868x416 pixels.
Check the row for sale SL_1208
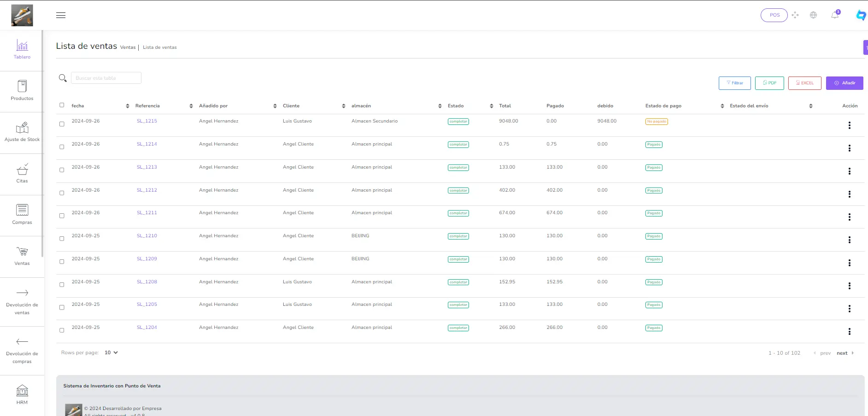[x=62, y=285]
